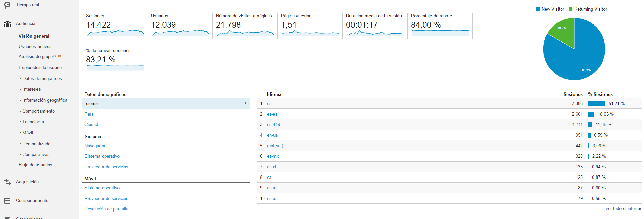Click the Audiencia people icon

pyautogui.click(x=7, y=24)
